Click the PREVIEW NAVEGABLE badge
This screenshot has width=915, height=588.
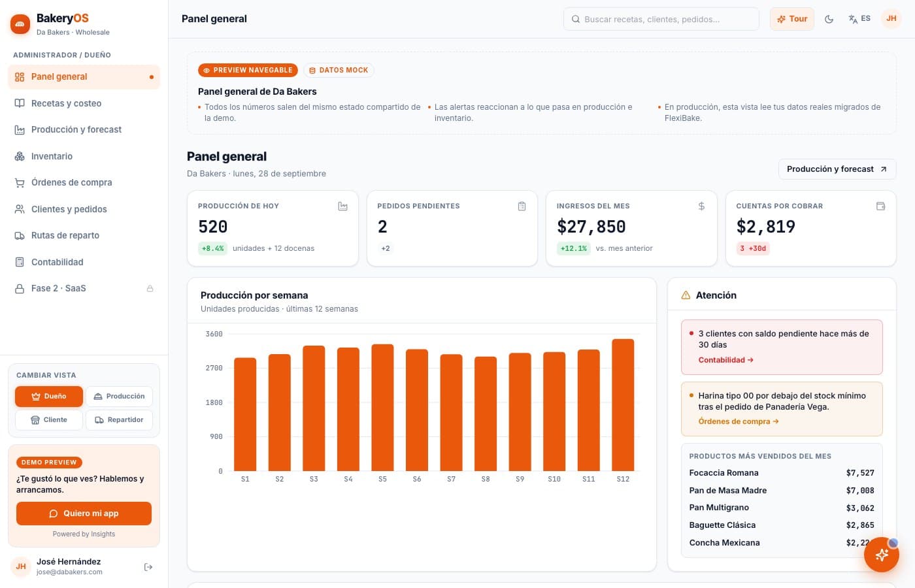click(x=248, y=70)
